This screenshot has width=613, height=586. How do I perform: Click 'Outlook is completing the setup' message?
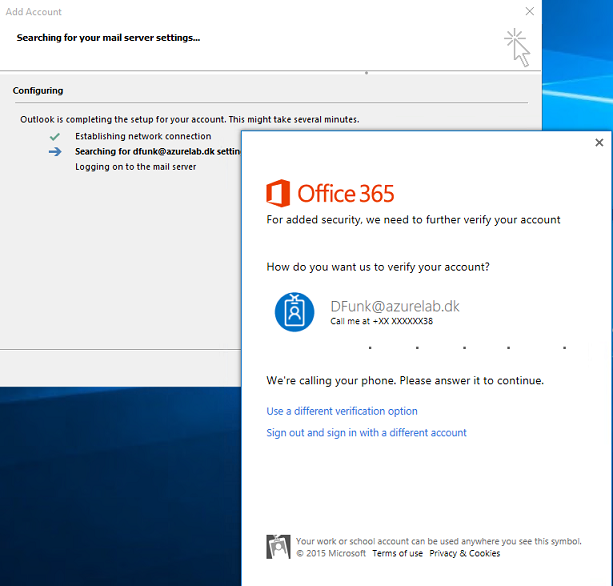tap(190, 119)
